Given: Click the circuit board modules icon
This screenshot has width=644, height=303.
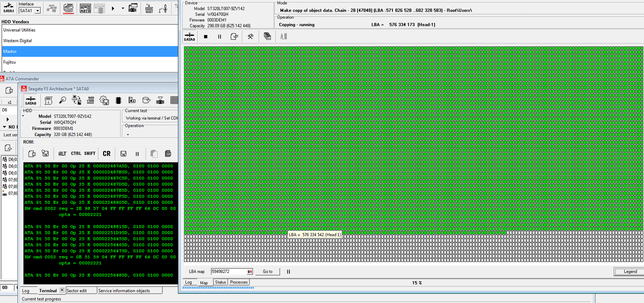Looking at the screenshot, I should [132, 100].
